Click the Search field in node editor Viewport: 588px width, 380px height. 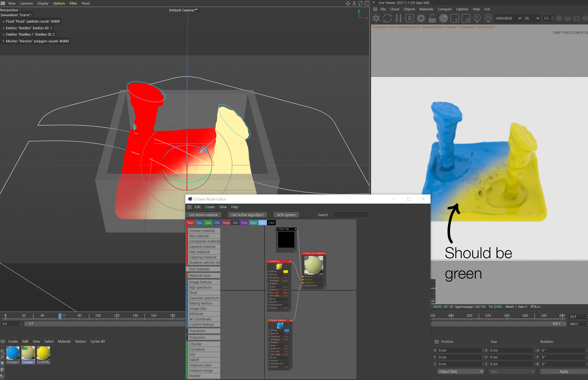(x=351, y=215)
